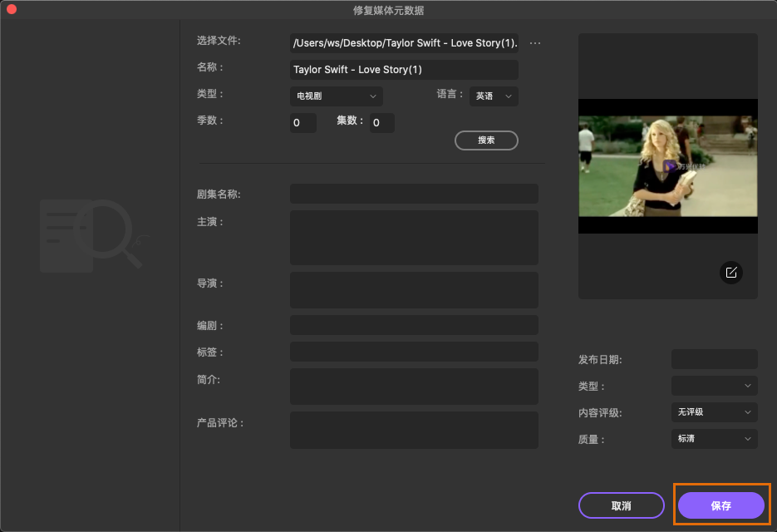This screenshot has width=777, height=532.
Task: Open the empty 类型 genre dropdown
Action: (714, 386)
